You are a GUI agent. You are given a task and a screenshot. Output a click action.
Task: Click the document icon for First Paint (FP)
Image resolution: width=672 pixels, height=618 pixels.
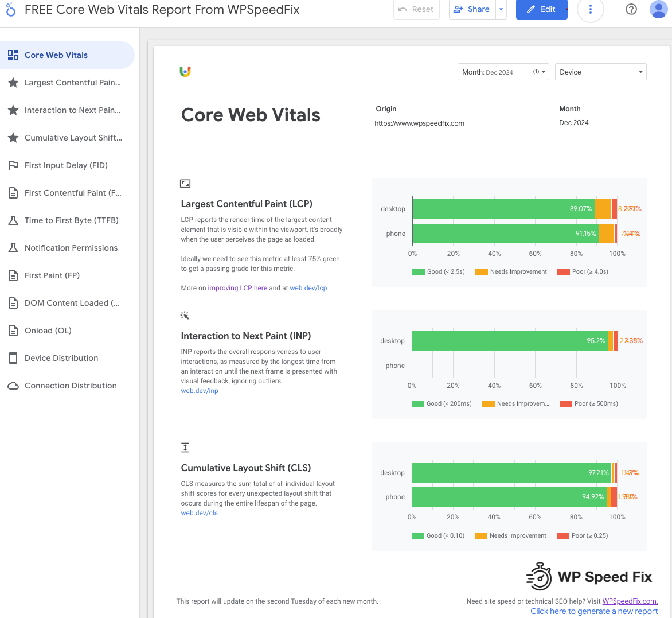click(13, 275)
